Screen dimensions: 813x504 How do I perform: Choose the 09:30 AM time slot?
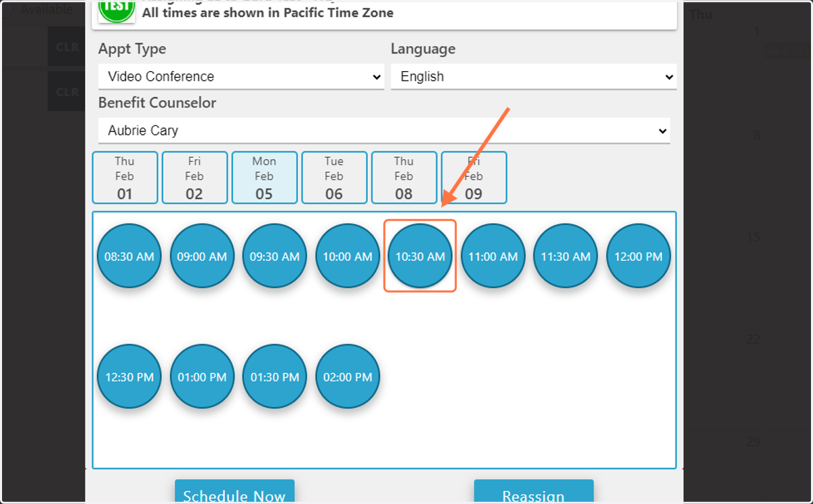tap(274, 256)
